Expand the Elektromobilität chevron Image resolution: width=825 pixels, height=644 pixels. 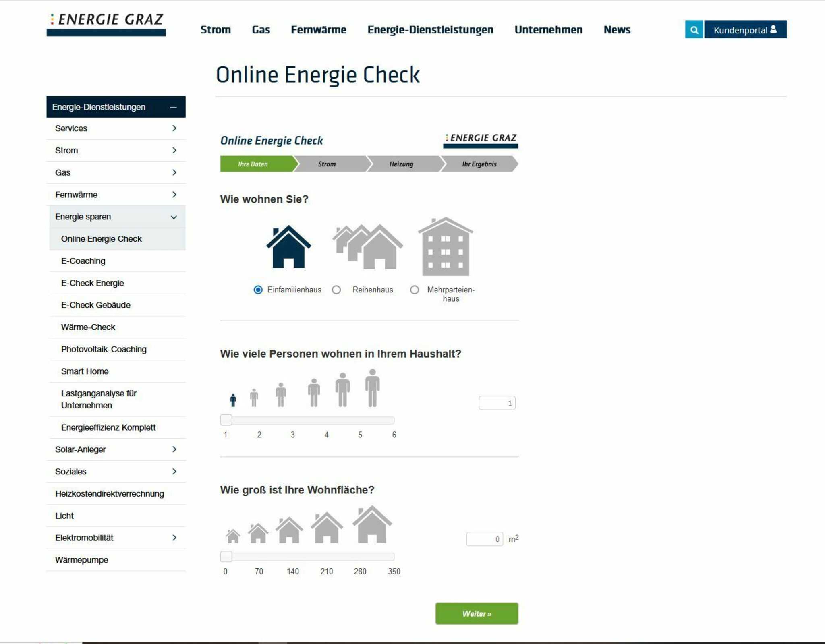click(174, 538)
